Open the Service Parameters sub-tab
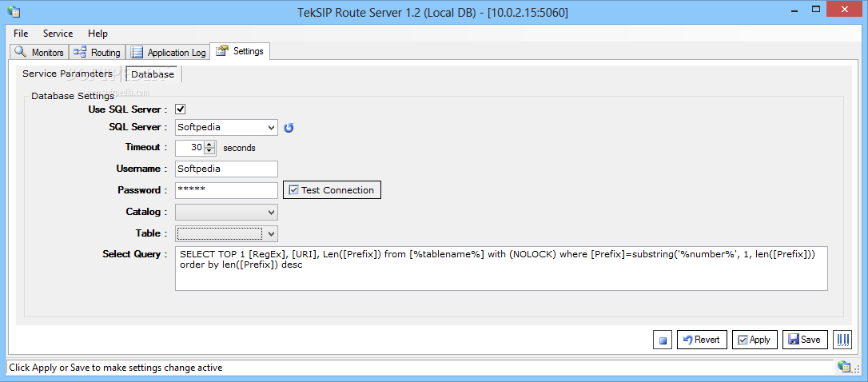Viewport: 868px width, 382px height. click(x=67, y=74)
